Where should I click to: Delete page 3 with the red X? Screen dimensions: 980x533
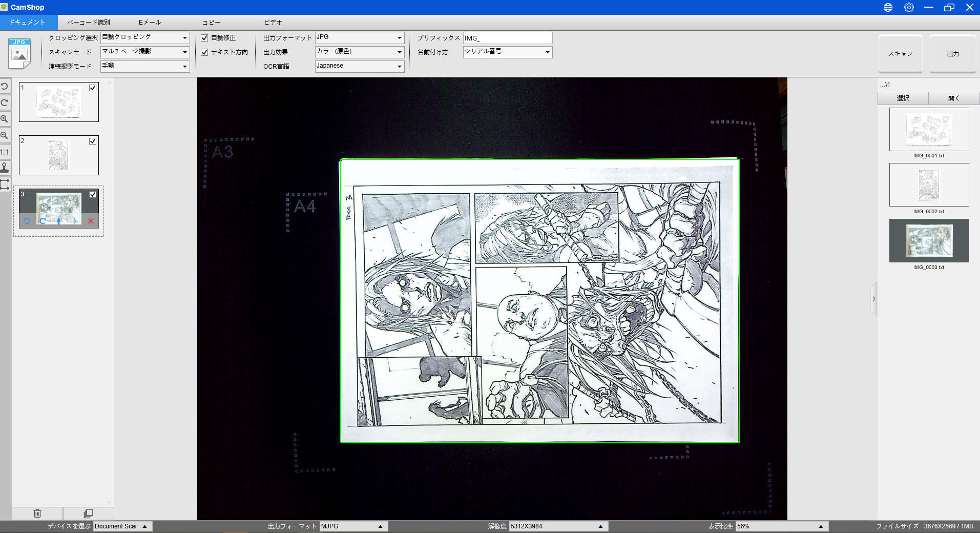[x=91, y=221]
